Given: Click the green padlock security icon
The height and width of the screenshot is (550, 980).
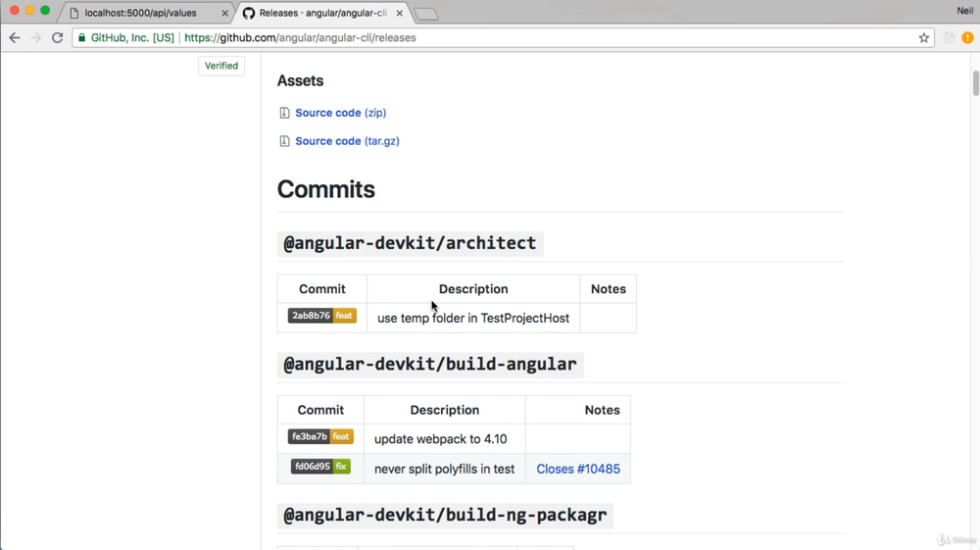Looking at the screenshot, I should click(x=82, y=38).
